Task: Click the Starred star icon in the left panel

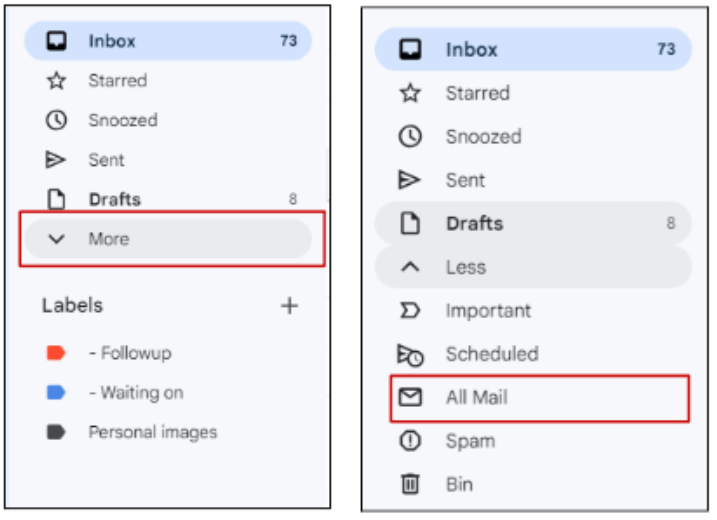Action: [57, 81]
